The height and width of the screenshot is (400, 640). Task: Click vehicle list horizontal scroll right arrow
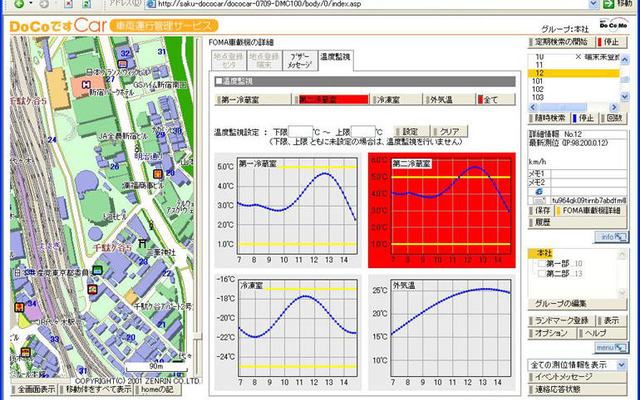[614, 107]
